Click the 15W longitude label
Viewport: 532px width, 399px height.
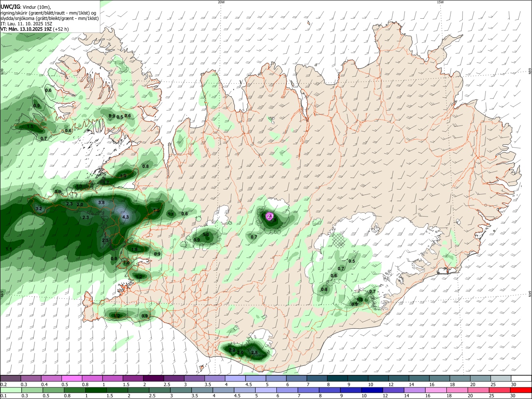pyautogui.click(x=440, y=2)
